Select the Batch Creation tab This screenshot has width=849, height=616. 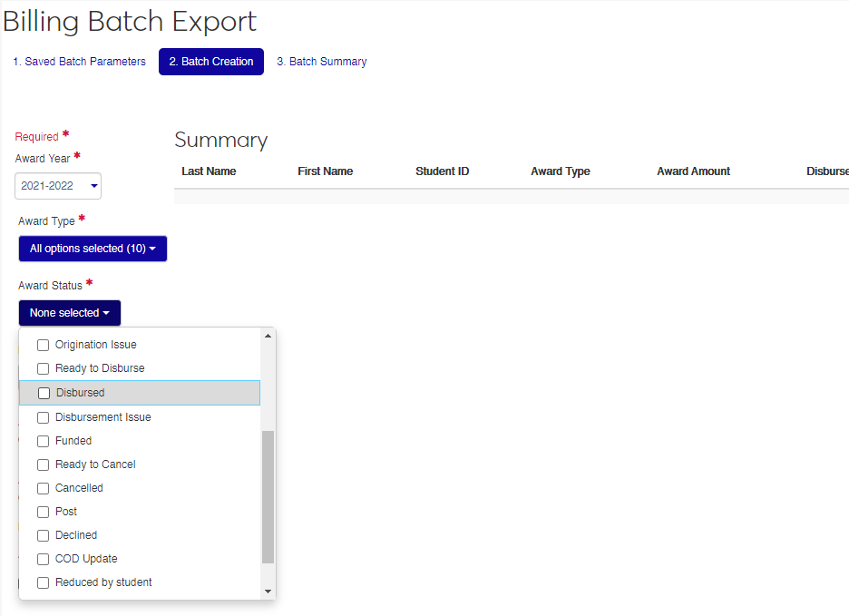pos(210,62)
